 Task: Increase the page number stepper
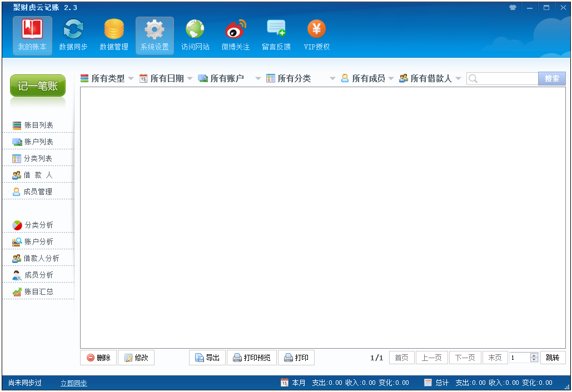click(x=534, y=355)
